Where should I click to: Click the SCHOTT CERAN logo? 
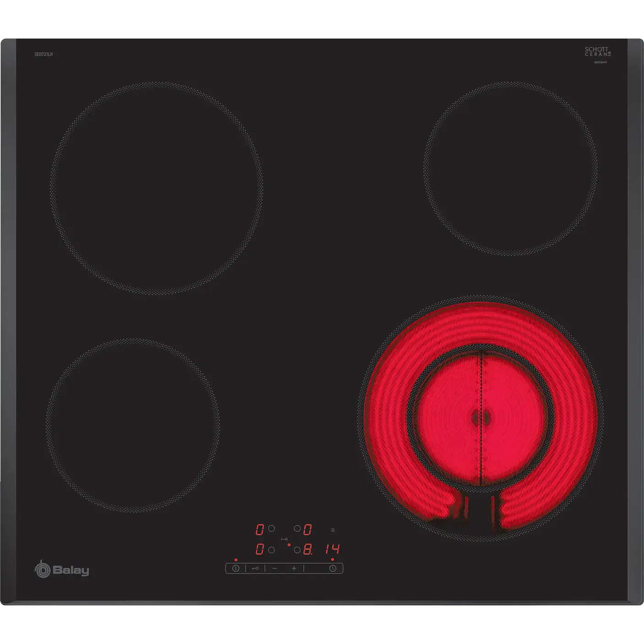coord(597,51)
